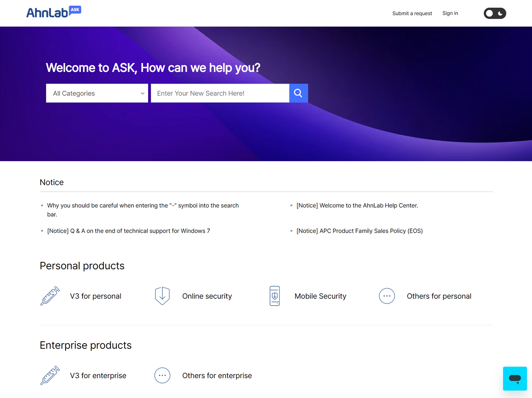Toggle dark mode switch
Screen dimensions: 532x398
(495, 13)
